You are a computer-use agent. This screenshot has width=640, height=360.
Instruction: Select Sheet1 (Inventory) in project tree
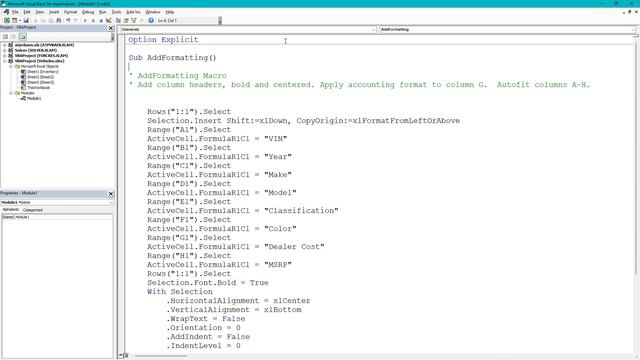pyautogui.click(x=40, y=71)
